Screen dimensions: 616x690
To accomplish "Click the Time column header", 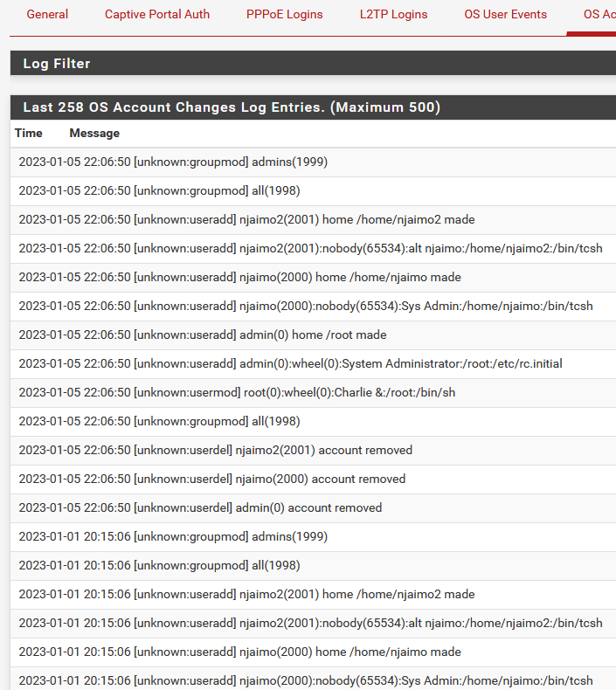I will tap(29, 133).
